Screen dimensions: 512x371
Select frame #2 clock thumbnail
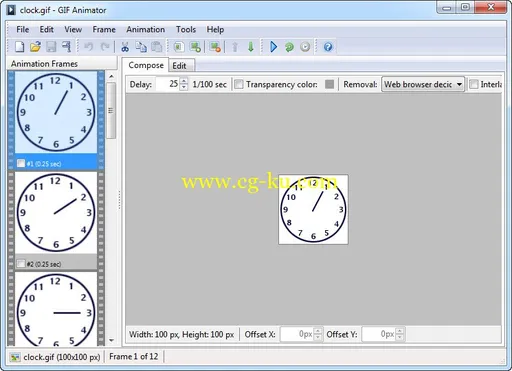tap(56, 213)
